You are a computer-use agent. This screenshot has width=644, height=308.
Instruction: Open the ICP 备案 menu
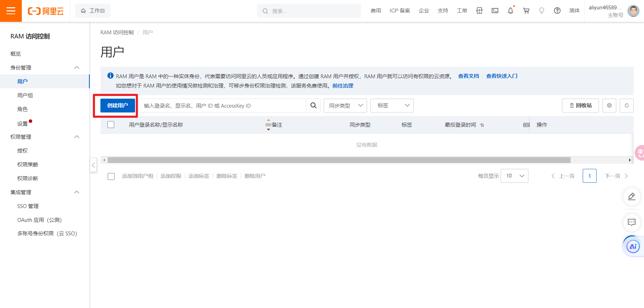pos(400,11)
